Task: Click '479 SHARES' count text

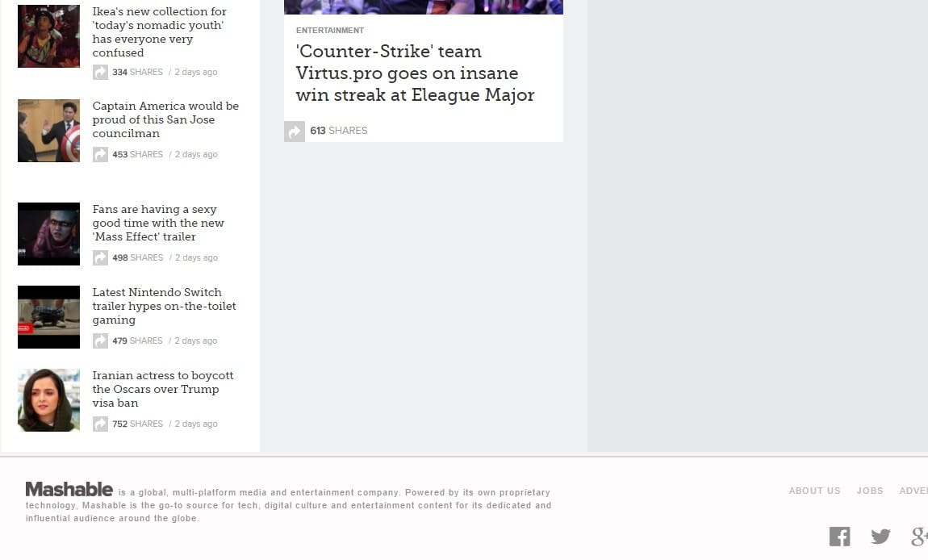Action: [x=137, y=341]
